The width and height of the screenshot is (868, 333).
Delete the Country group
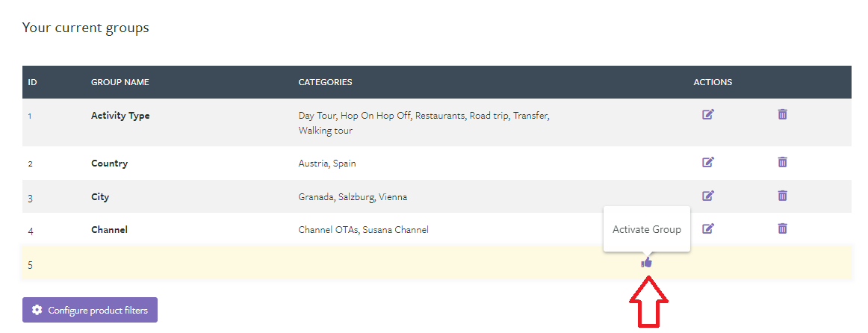point(782,162)
